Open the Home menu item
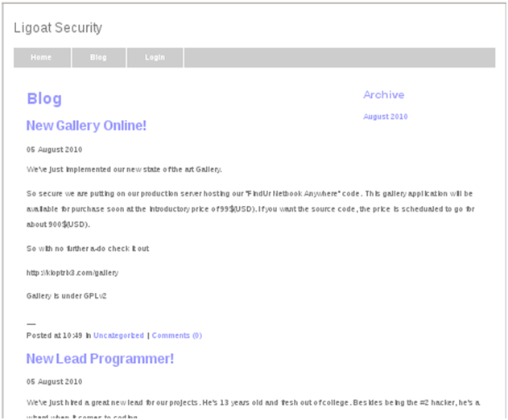This screenshot has height=420, width=508. click(41, 58)
